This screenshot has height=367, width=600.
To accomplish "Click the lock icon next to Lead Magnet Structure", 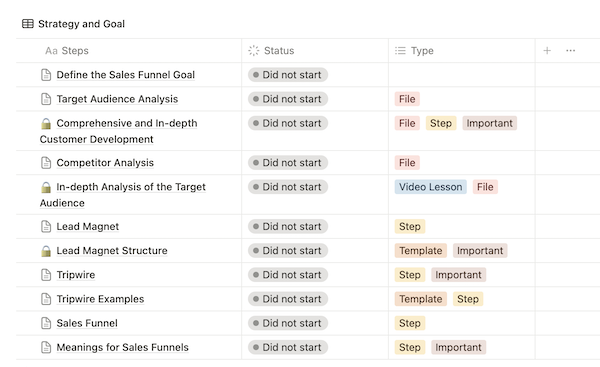I will coord(46,251).
